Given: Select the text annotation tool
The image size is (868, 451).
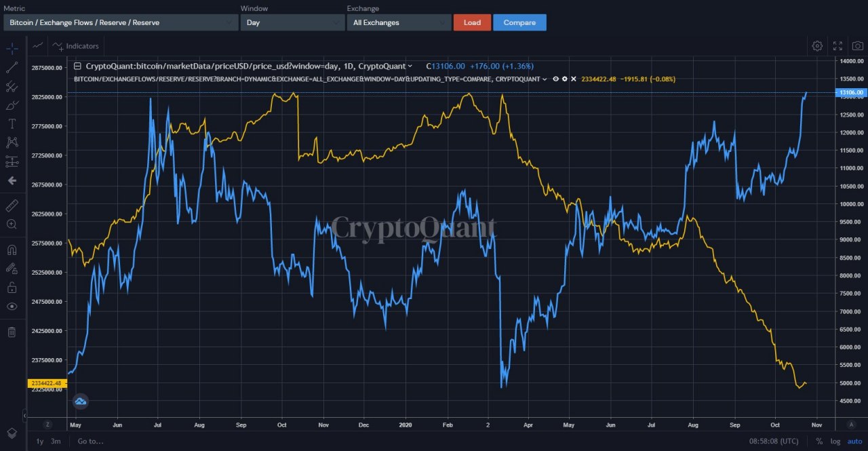Looking at the screenshot, I should click(x=12, y=123).
